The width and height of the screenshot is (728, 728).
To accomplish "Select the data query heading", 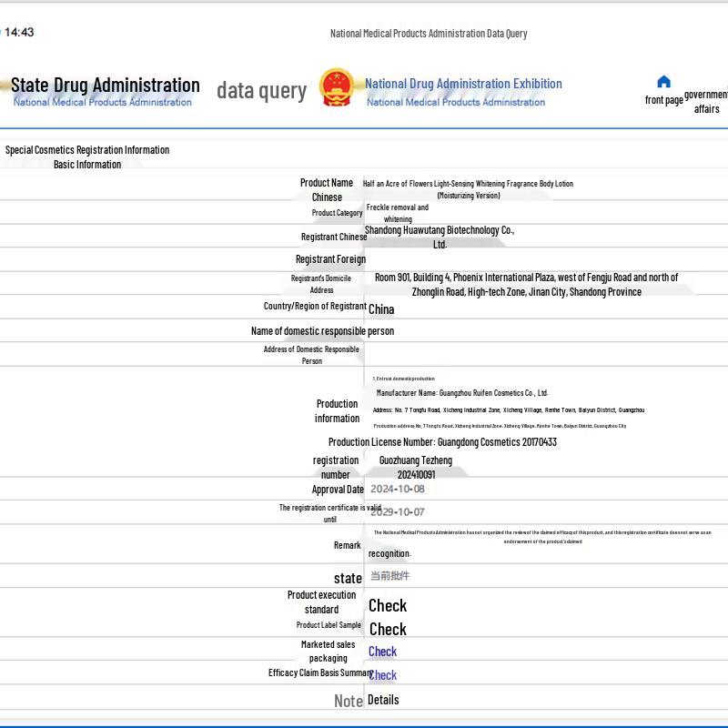I will (261, 90).
